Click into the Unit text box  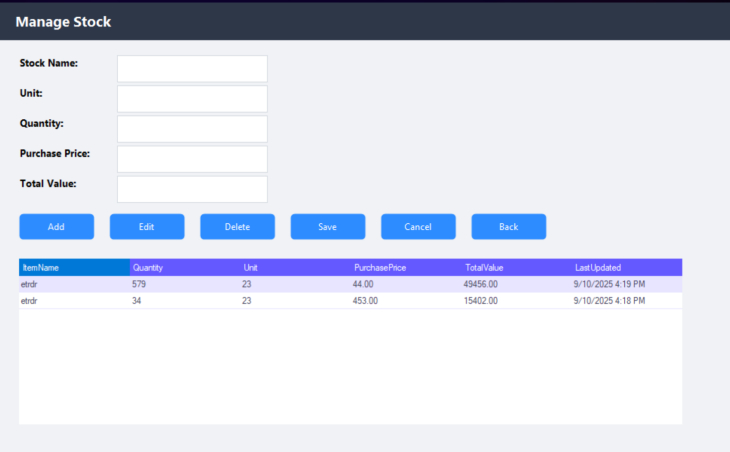[x=192, y=99]
